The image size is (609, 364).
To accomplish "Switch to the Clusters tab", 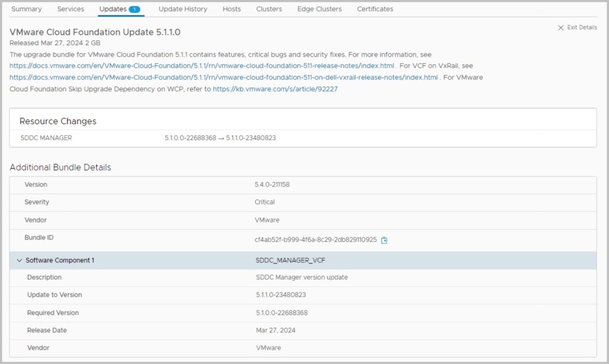I will (x=269, y=9).
